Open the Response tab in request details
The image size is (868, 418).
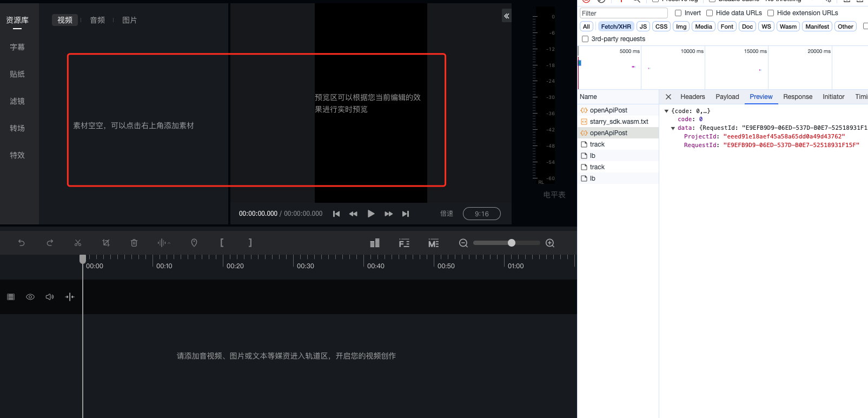tap(798, 97)
